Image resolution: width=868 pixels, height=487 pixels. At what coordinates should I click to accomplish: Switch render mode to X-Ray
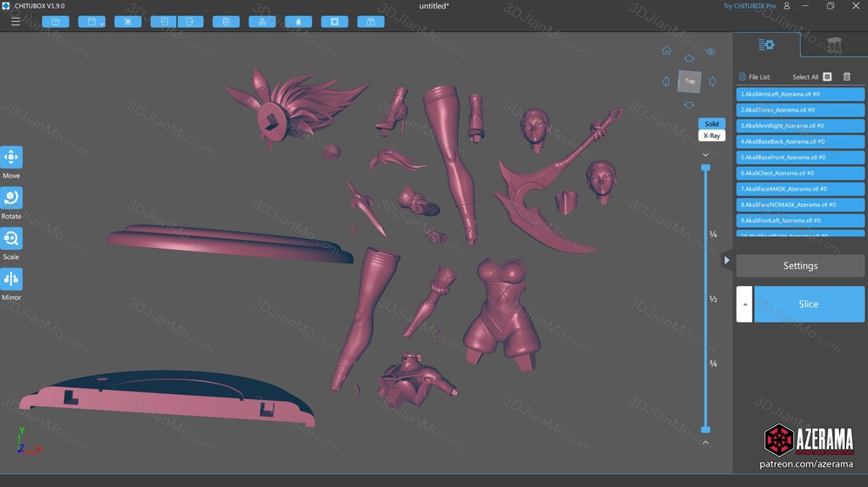[x=712, y=136]
